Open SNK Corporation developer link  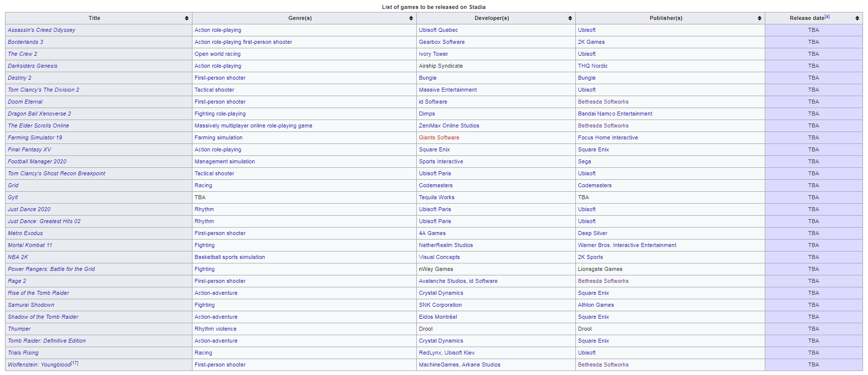[440, 305]
